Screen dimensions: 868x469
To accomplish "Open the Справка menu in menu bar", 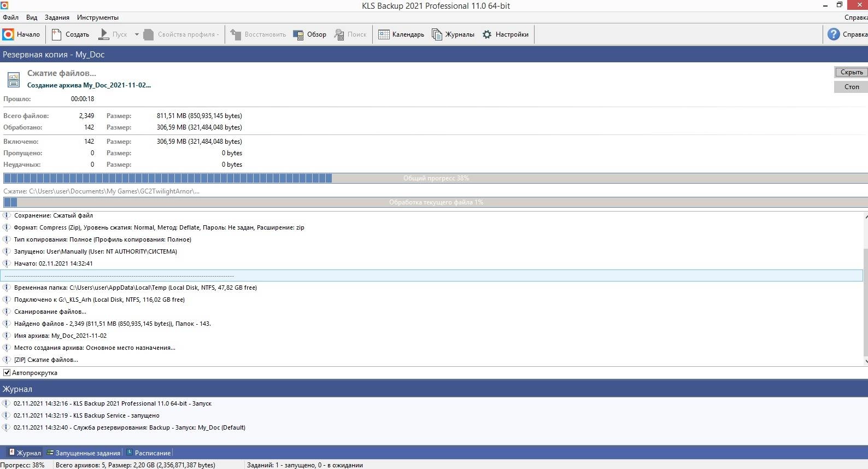I will click(855, 17).
